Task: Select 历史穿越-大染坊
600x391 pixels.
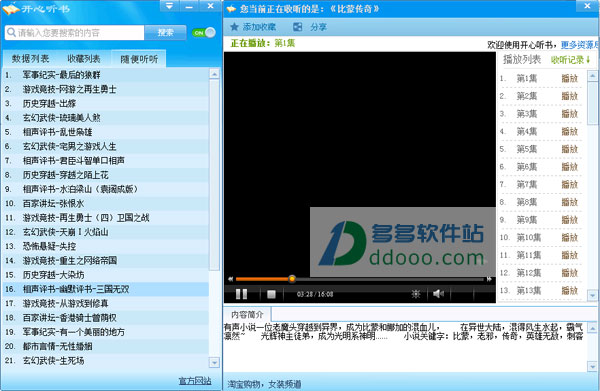Action: (x=106, y=275)
